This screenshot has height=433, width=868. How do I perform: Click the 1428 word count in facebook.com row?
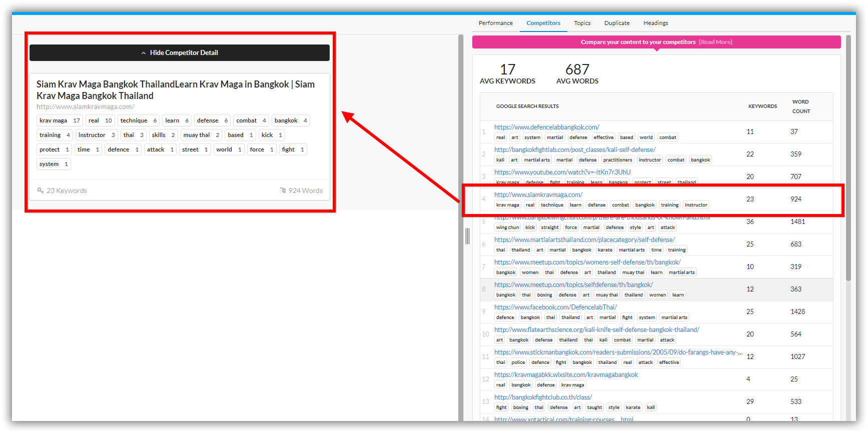click(797, 311)
